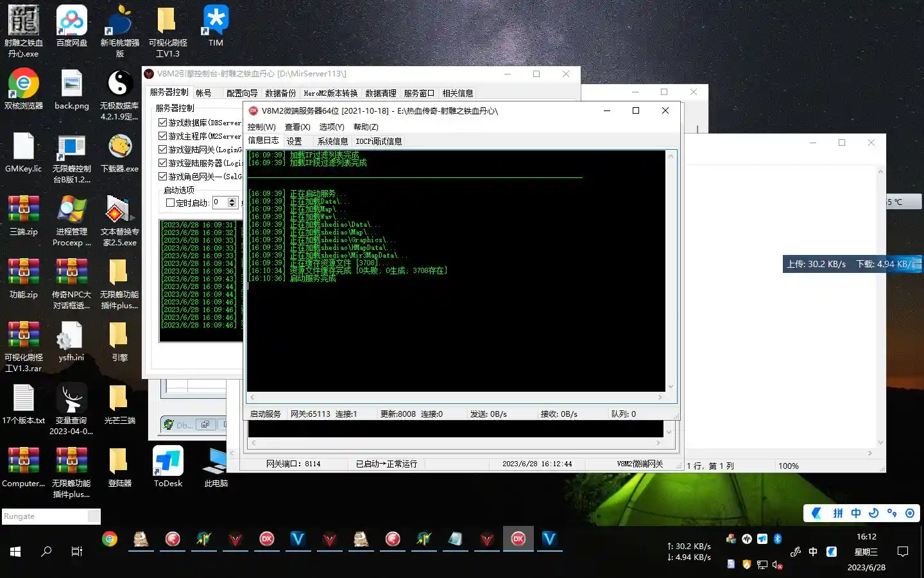Open 射雕之铁血丹心.exe desktop icon
Viewport: 924px width, 578px height.
click(24, 30)
